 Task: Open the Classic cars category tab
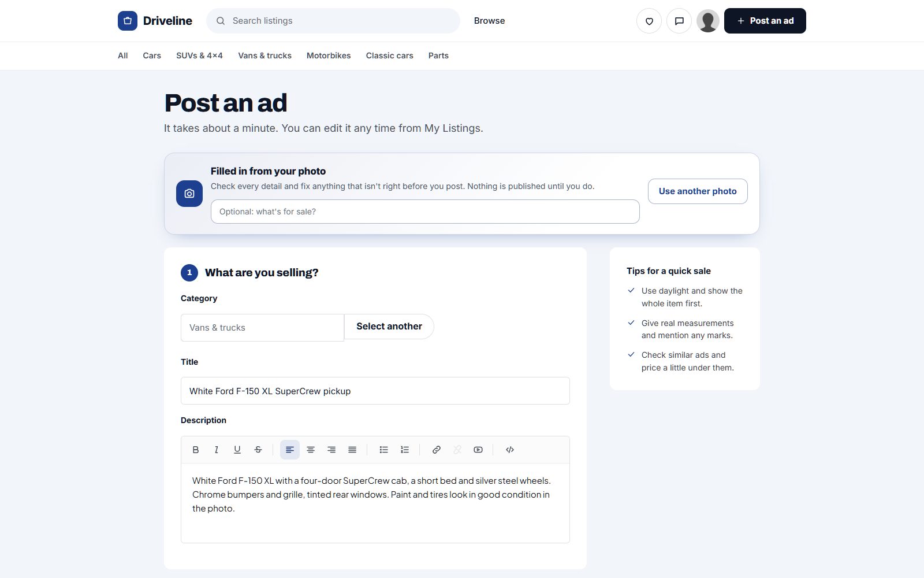[x=390, y=55]
